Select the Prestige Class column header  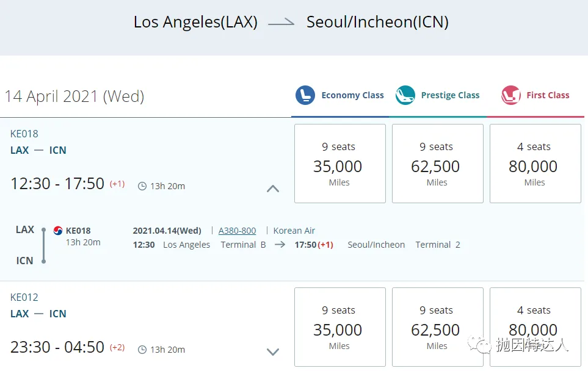point(438,95)
